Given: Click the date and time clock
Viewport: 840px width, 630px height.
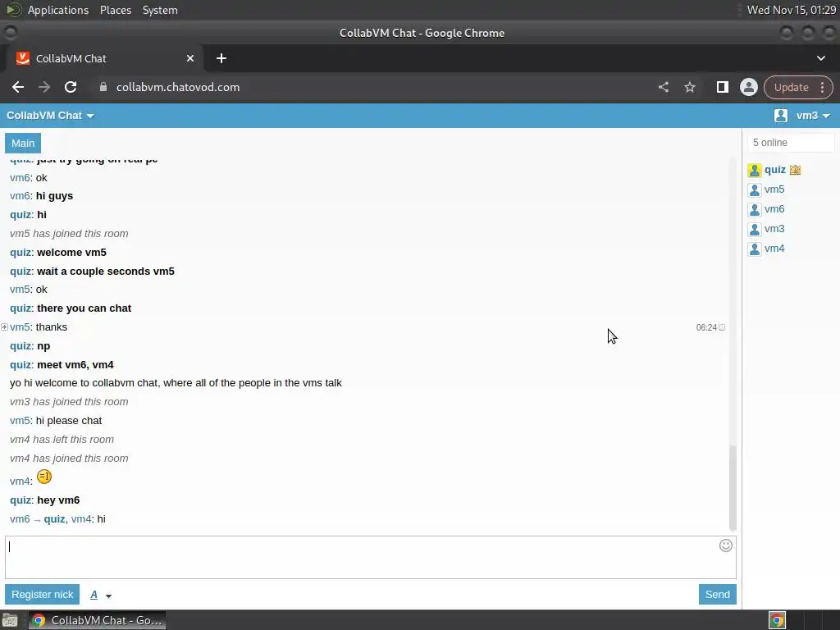Looking at the screenshot, I should pyautogui.click(x=791, y=10).
